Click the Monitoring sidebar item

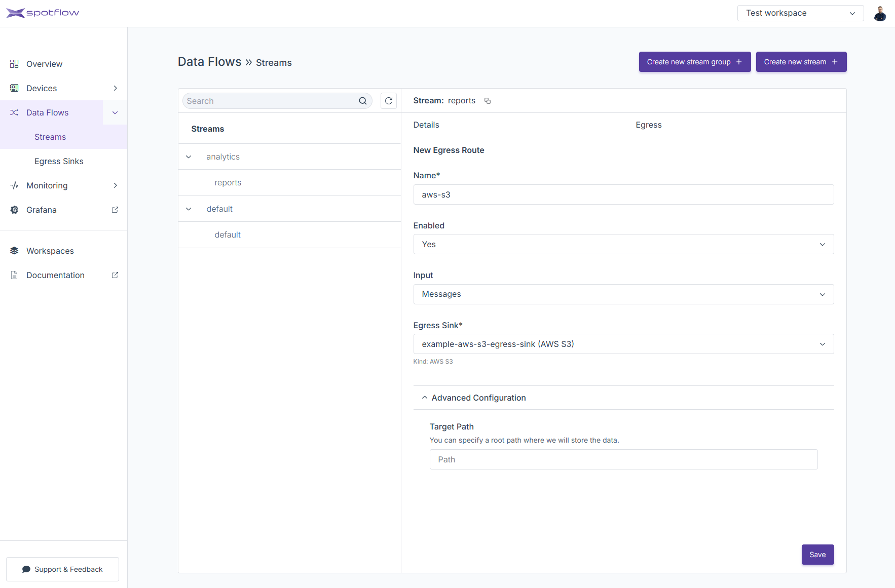tap(63, 185)
